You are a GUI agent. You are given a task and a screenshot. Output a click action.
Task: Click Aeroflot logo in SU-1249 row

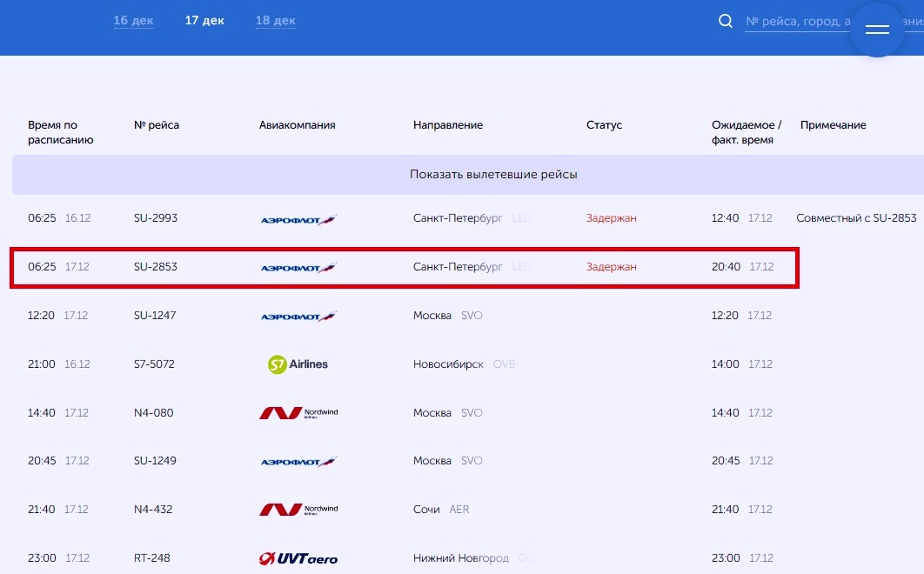pos(298,462)
